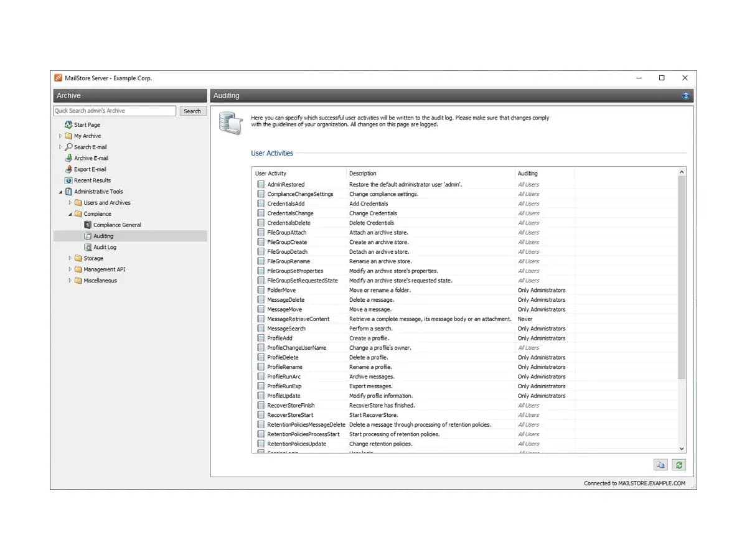Screen dimensions: 747x560
Task: Click 'Connected to MAILSTORE.EXAMPLE.COM' status text
Action: 634,483
